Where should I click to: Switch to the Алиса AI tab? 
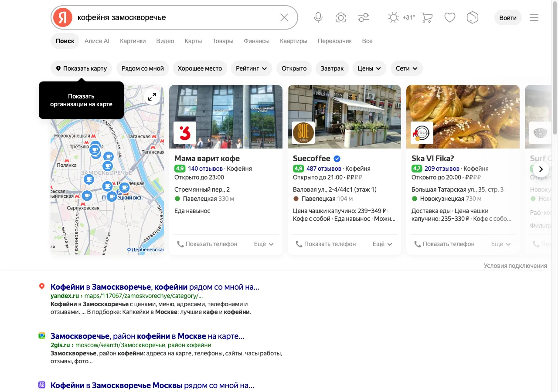[97, 41]
